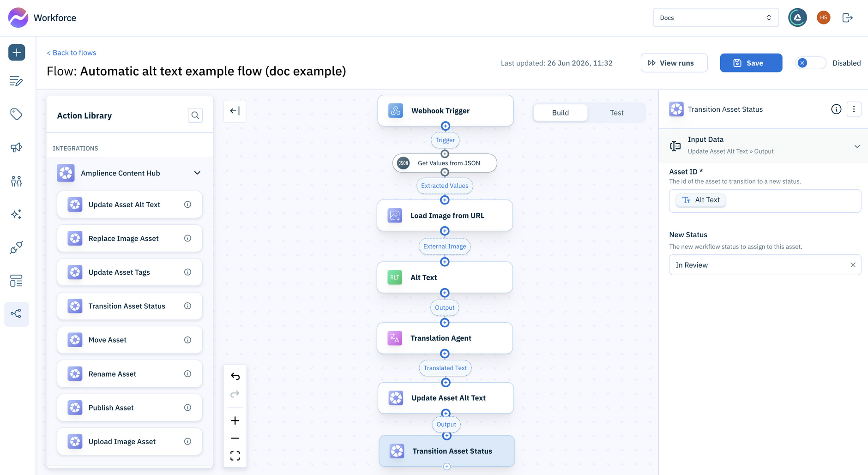Select the Webhook Trigger node

pyautogui.click(x=446, y=111)
